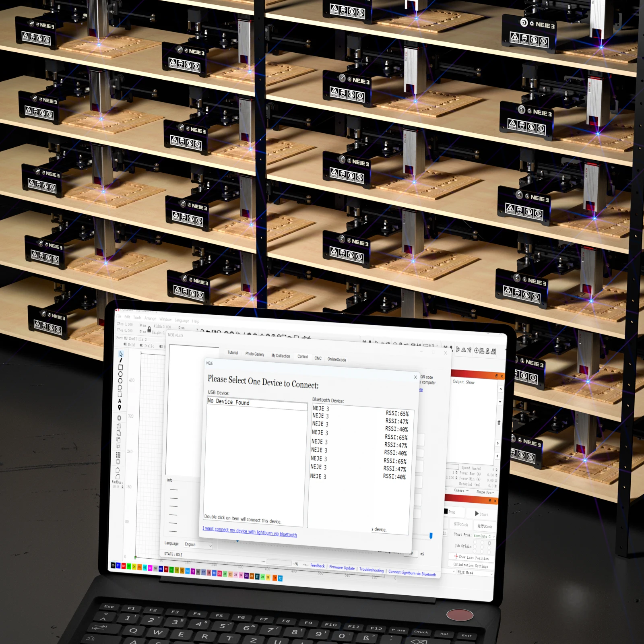Viewport: 644px width, 644px height.
Task: Open Optimization Settings
Action: tap(471, 565)
